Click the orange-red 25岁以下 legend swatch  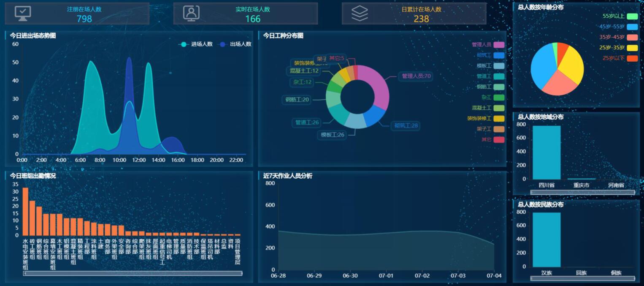click(x=632, y=58)
